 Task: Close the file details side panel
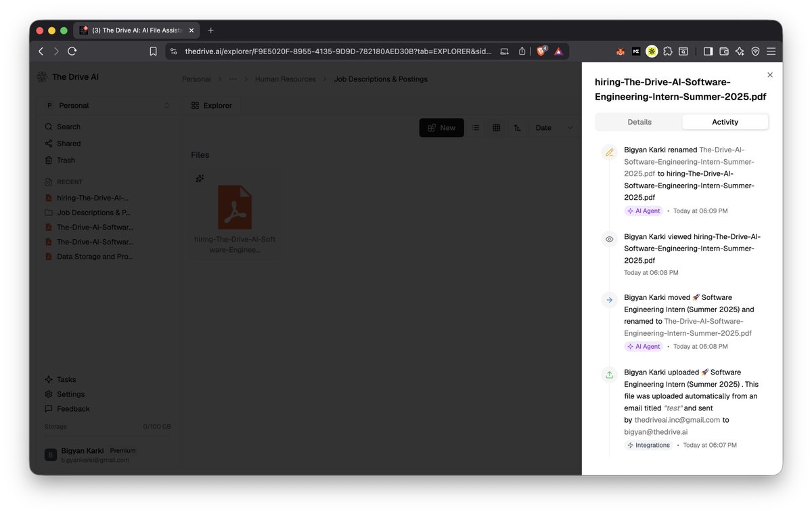click(x=770, y=75)
